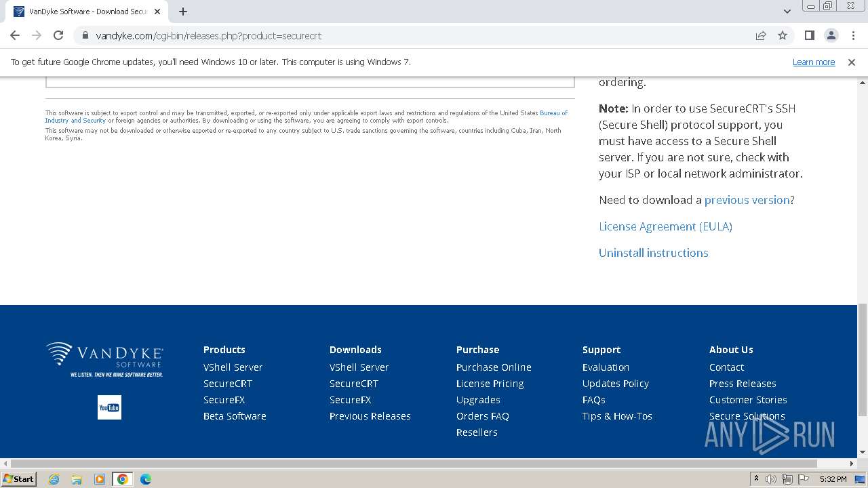This screenshot has height=488, width=868.
Task: Share this page from the address bar
Action: click(761, 35)
